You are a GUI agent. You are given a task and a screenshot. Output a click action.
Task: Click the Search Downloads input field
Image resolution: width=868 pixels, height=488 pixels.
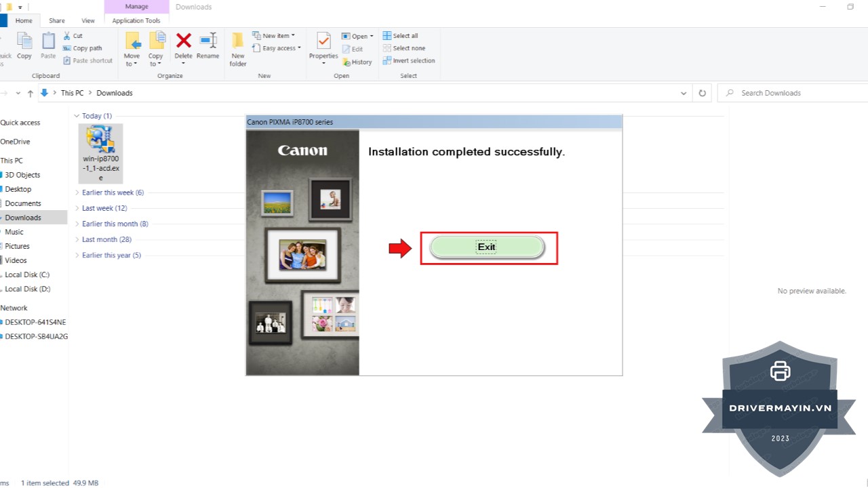pos(790,93)
